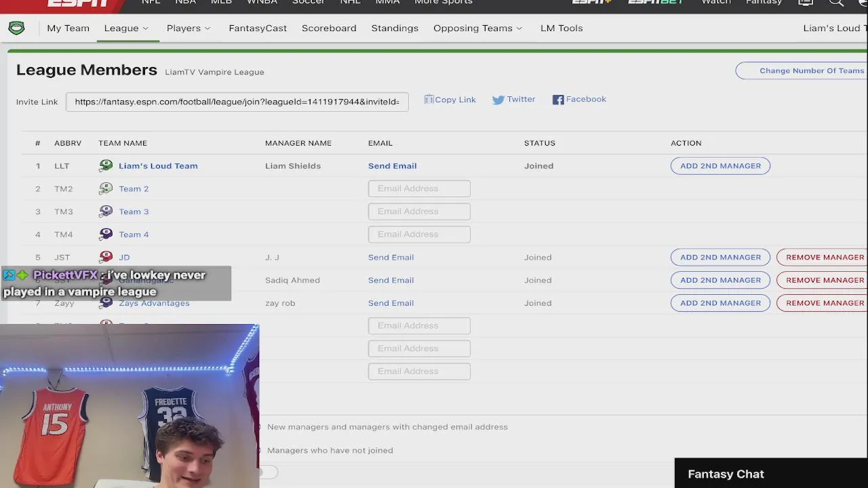Click Add 2nd Manager for Zays Advantages
The height and width of the screenshot is (488, 868).
[720, 303]
